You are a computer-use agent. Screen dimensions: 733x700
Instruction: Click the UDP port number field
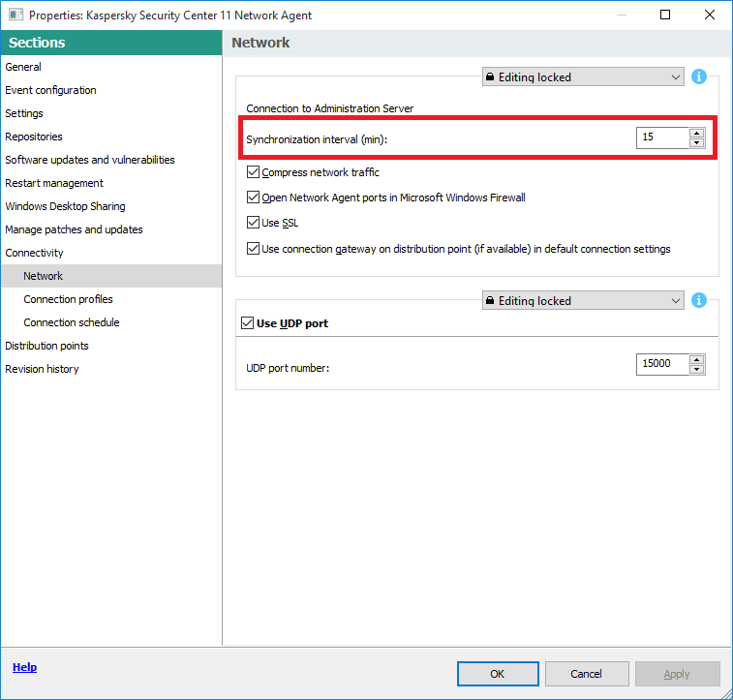[x=662, y=364]
